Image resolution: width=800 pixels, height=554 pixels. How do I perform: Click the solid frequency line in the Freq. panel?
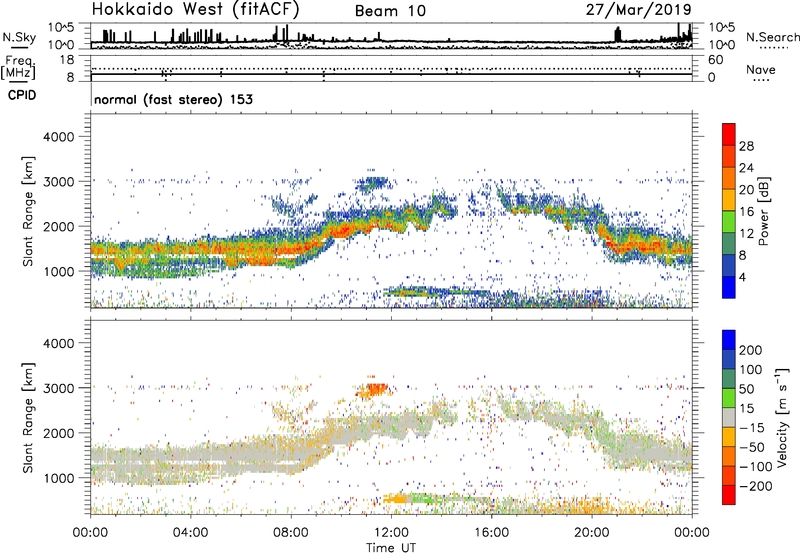pos(391,74)
